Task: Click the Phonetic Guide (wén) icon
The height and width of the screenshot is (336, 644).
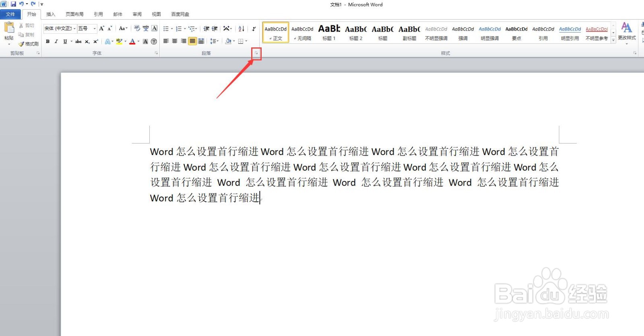Action: (x=146, y=29)
